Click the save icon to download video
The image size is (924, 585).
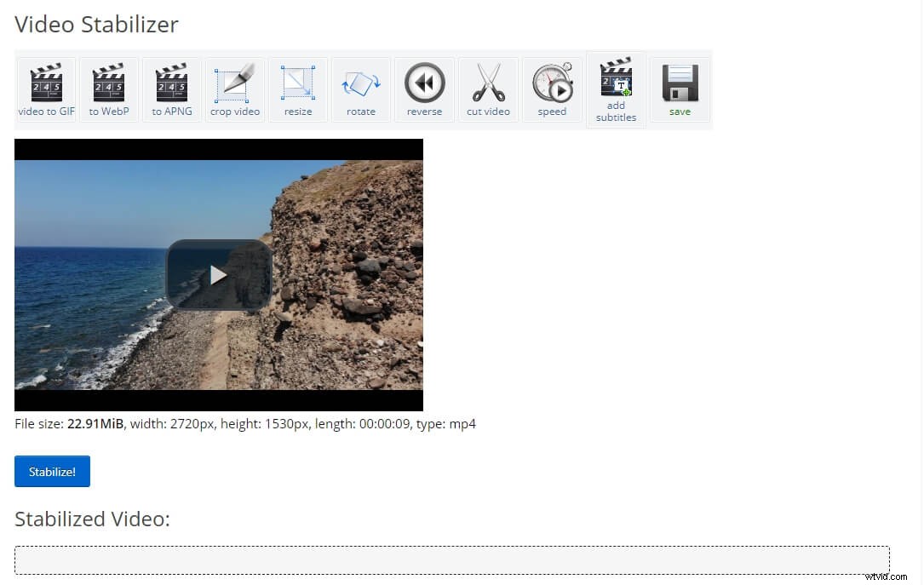click(679, 85)
